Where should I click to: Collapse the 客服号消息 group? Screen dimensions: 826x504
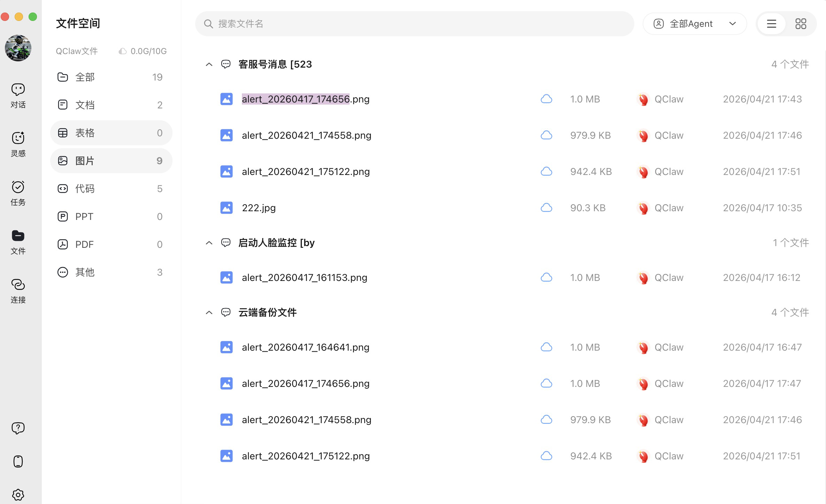tap(209, 64)
